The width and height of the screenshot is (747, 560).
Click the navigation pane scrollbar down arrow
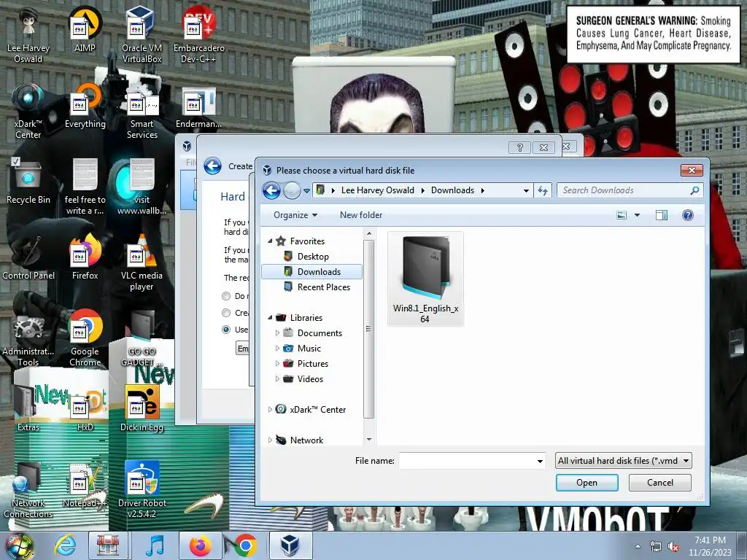click(368, 439)
